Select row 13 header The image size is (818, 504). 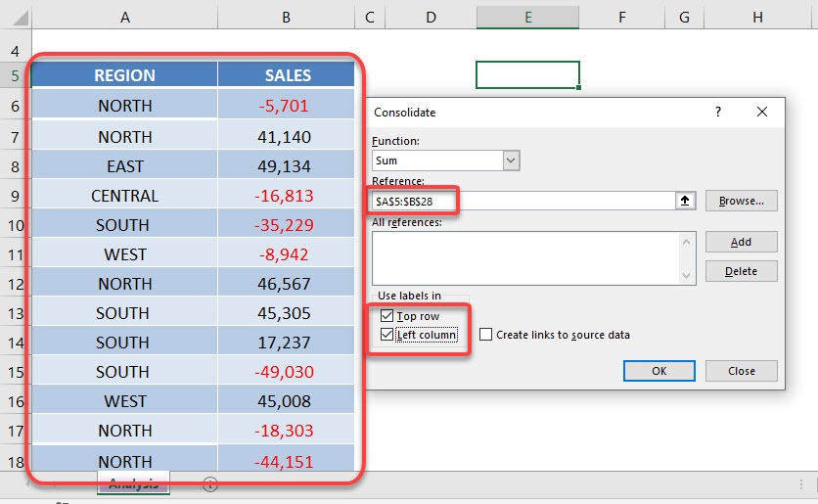pyautogui.click(x=15, y=313)
